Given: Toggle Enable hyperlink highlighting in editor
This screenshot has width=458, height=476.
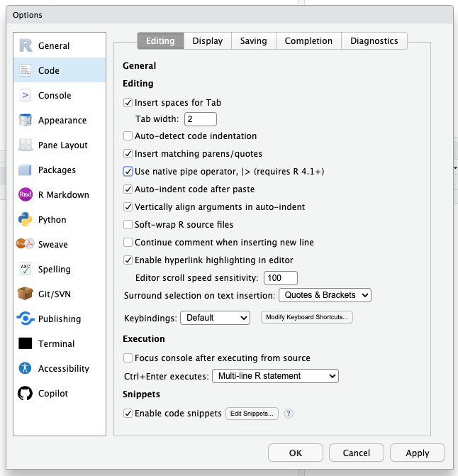Looking at the screenshot, I should (x=128, y=260).
